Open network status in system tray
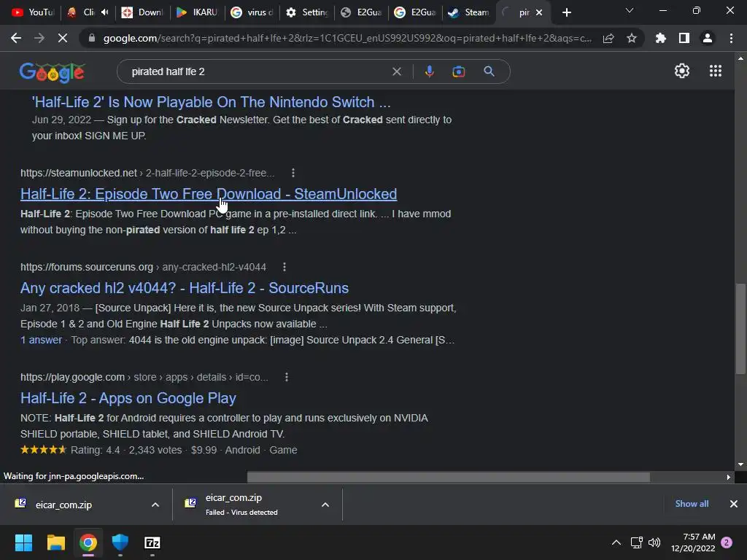This screenshot has height=560, width=747. click(636, 542)
